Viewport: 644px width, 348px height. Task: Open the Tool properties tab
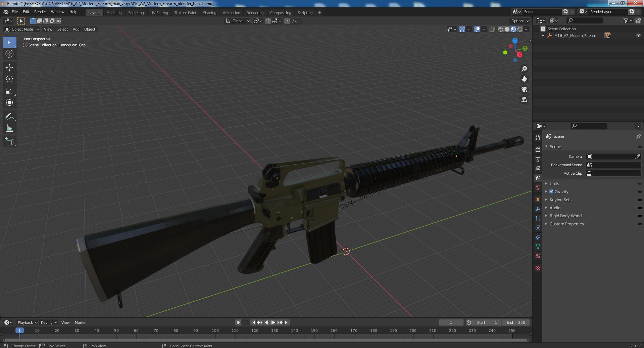pos(538,137)
